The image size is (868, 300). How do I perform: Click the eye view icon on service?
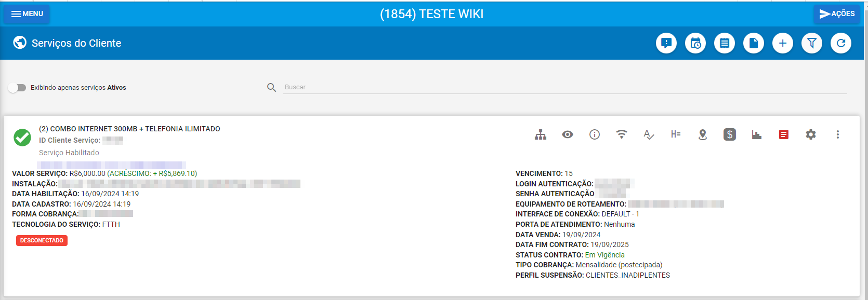tap(568, 135)
